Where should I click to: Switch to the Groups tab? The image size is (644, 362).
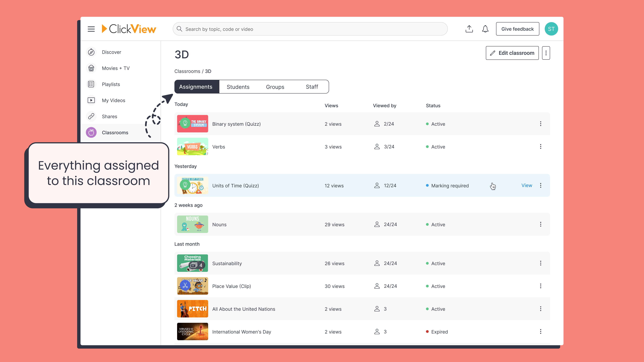click(275, 87)
